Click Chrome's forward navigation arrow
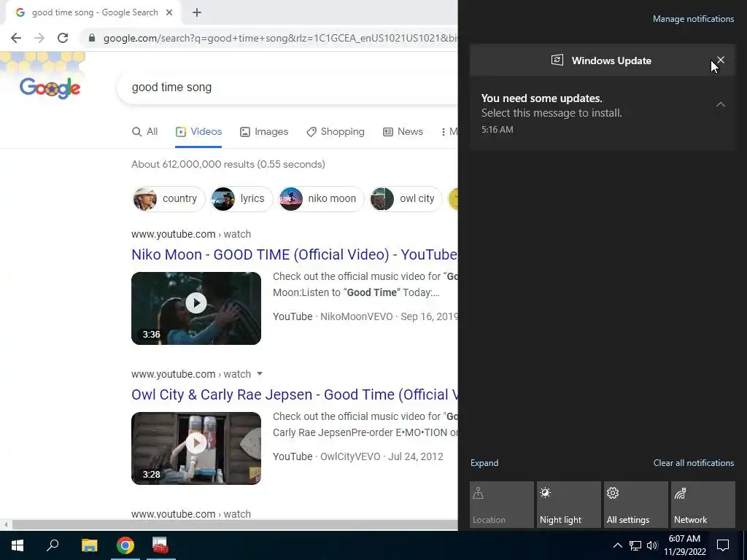Viewport: 747px width, 560px height. point(39,38)
